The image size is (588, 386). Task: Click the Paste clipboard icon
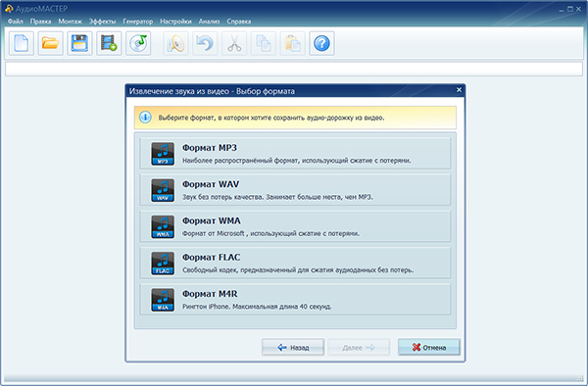pyautogui.click(x=292, y=43)
